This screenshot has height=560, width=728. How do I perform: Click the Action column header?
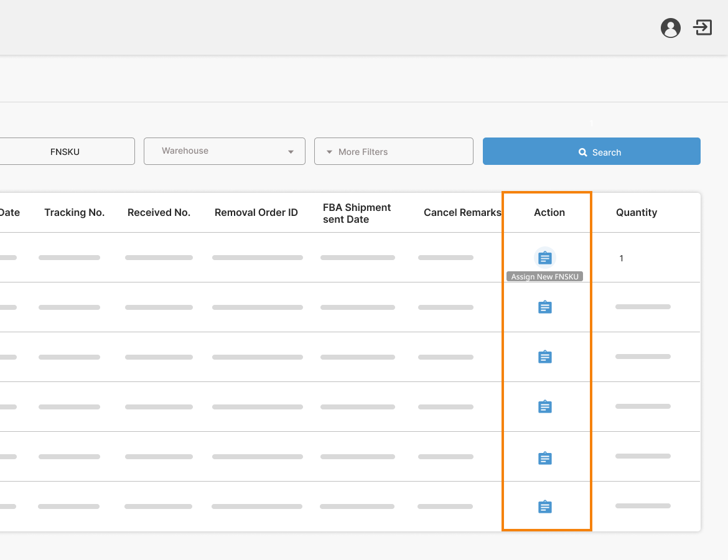tap(549, 213)
